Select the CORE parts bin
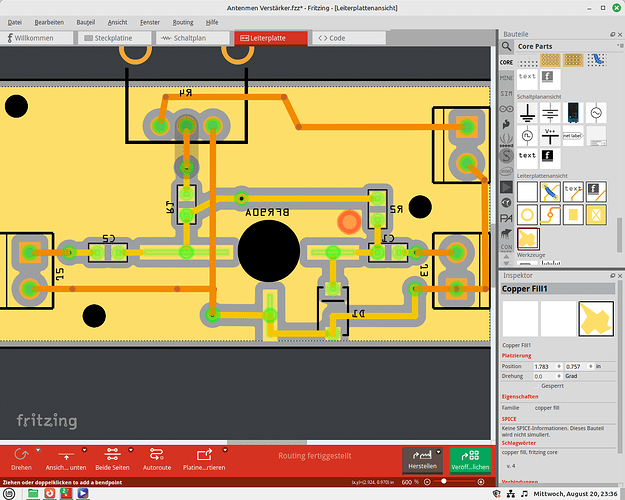Viewport: 625px width, 500px height. pyautogui.click(x=506, y=62)
